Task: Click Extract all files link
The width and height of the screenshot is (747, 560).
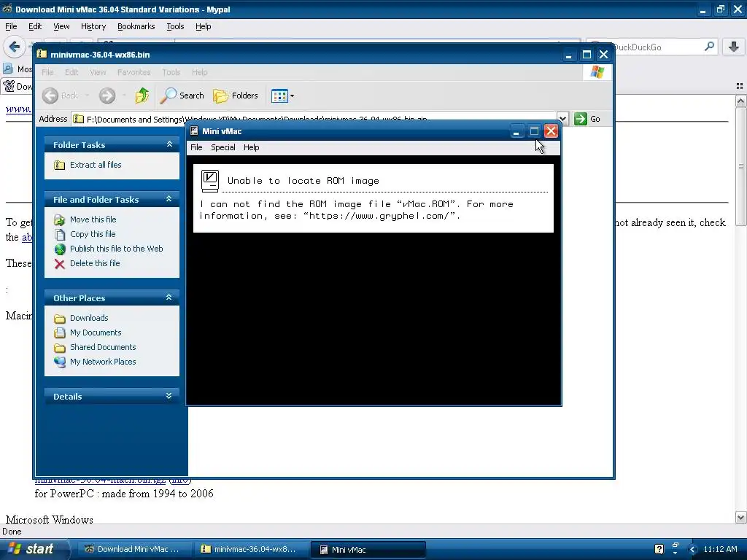Action: pos(96,165)
